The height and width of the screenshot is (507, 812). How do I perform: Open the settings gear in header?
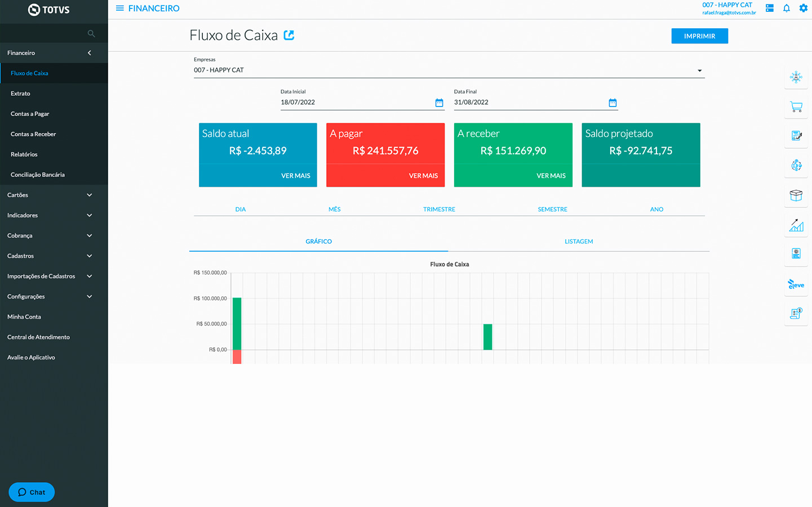click(x=803, y=8)
